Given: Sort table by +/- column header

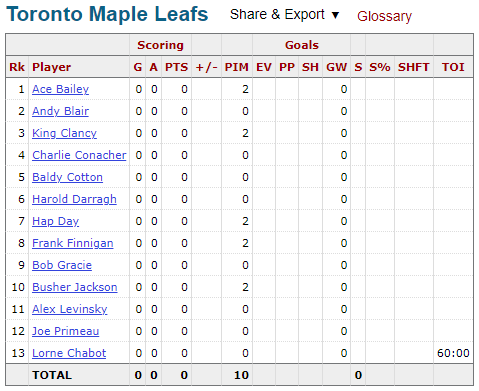Looking at the screenshot, I should 207,67.
